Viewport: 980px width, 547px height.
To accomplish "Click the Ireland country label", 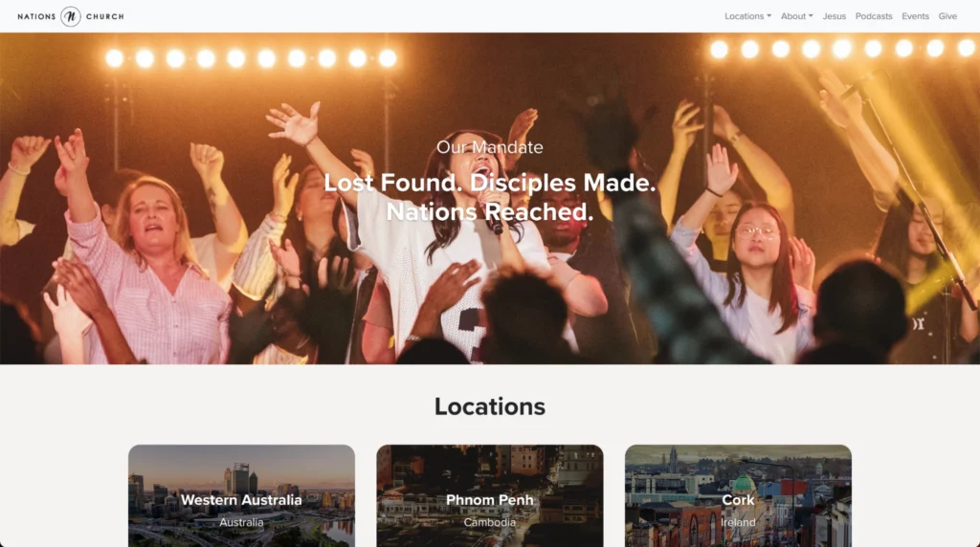I will 738,523.
